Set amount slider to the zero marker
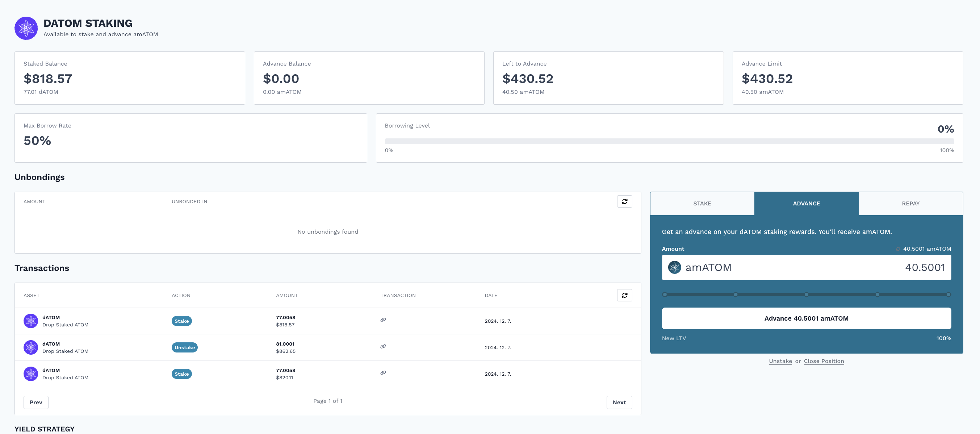The height and width of the screenshot is (434, 980). [665, 295]
